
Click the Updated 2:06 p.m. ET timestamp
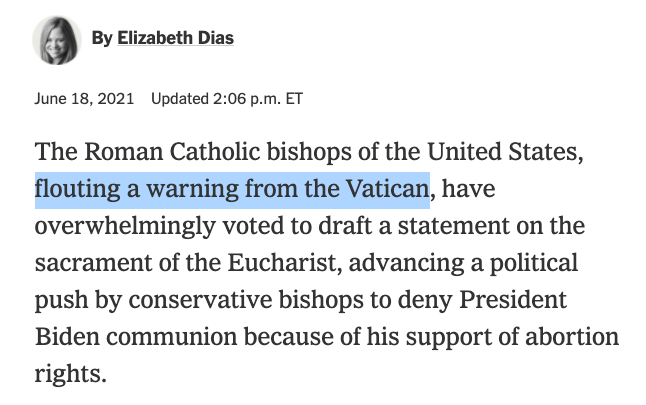tap(227, 99)
